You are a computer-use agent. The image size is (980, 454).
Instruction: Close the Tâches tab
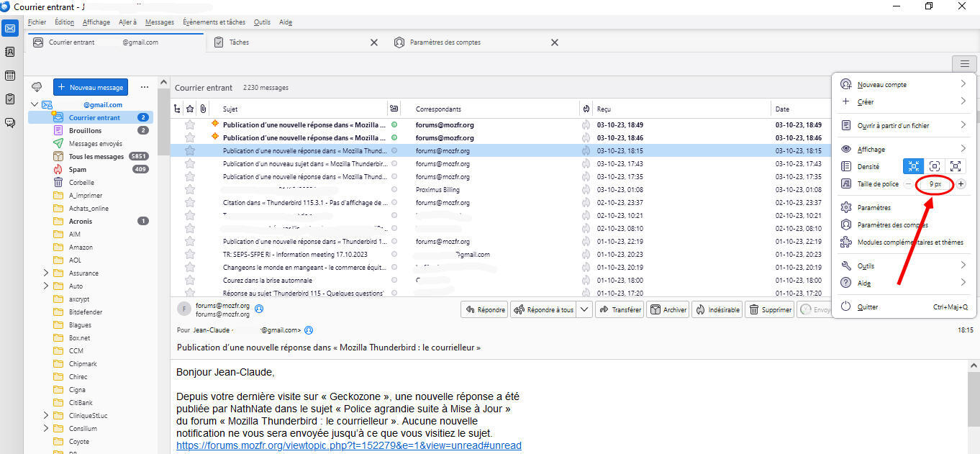pyautogui.click(x=373, y=42)
